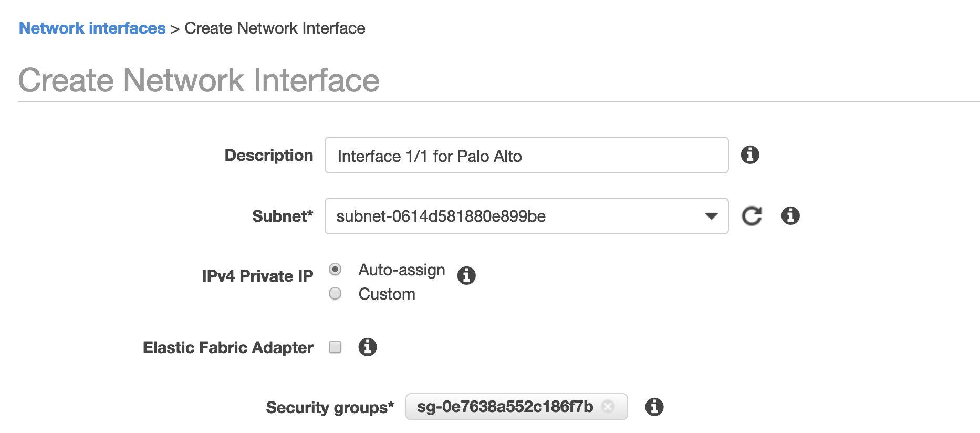Screen dimensions: 980x433
Task: Click into the Description text field
Action: click(526, 156)
